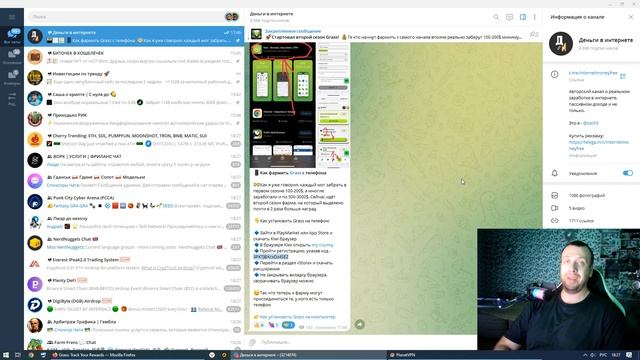This screenshot has width=640, height=360.
Task: Open the edit folders item in sidebar
Action: pyautogui.click(x=12, y=99)
